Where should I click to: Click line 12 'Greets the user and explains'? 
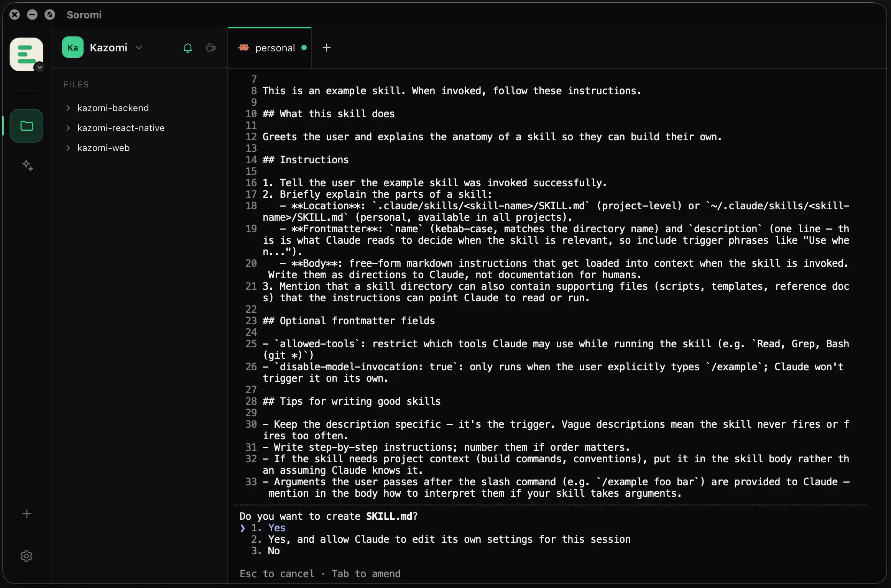tap(492, 137)
